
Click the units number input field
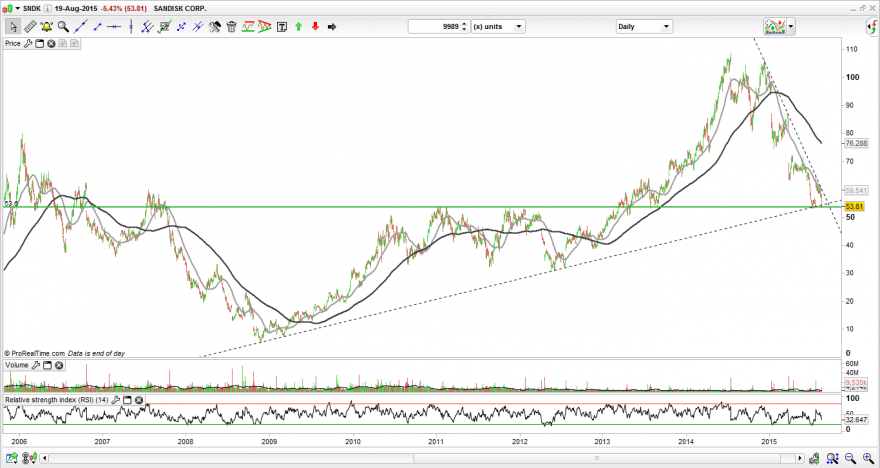coord(435,26)
